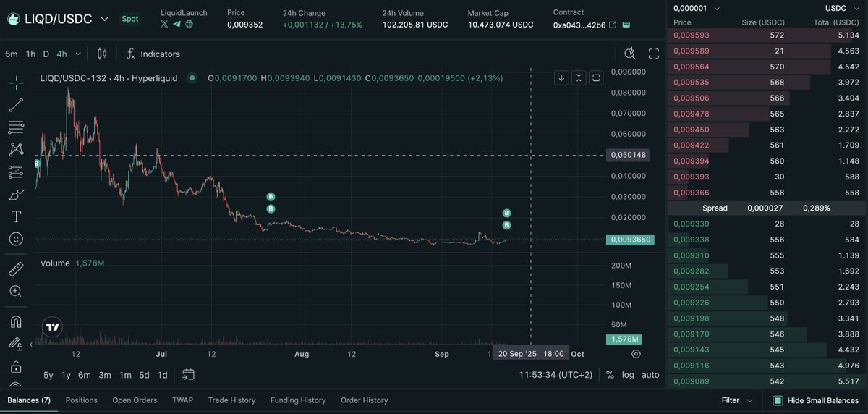
Task: Open LiquidLaunch website globe link
Action: click(190, 24)
